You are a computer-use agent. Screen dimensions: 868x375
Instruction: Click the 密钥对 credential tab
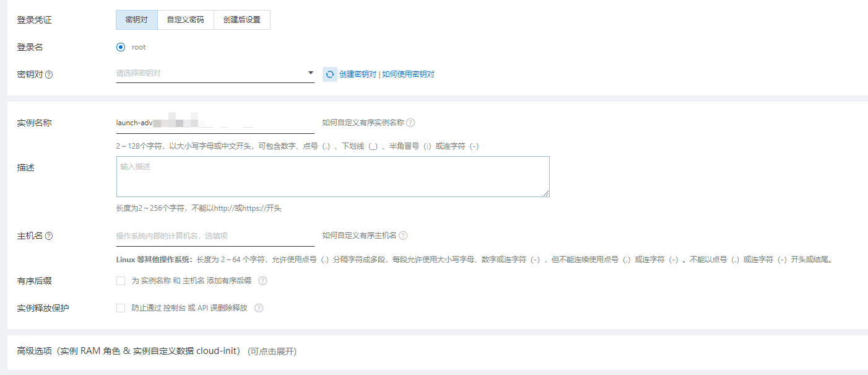[137, 19]
